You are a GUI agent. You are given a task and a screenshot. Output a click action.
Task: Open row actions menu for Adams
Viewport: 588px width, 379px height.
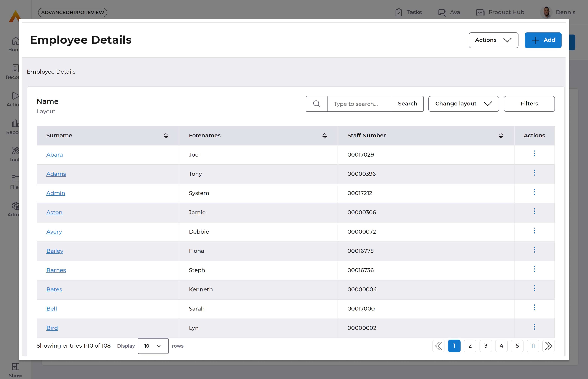tap(534, 173)
